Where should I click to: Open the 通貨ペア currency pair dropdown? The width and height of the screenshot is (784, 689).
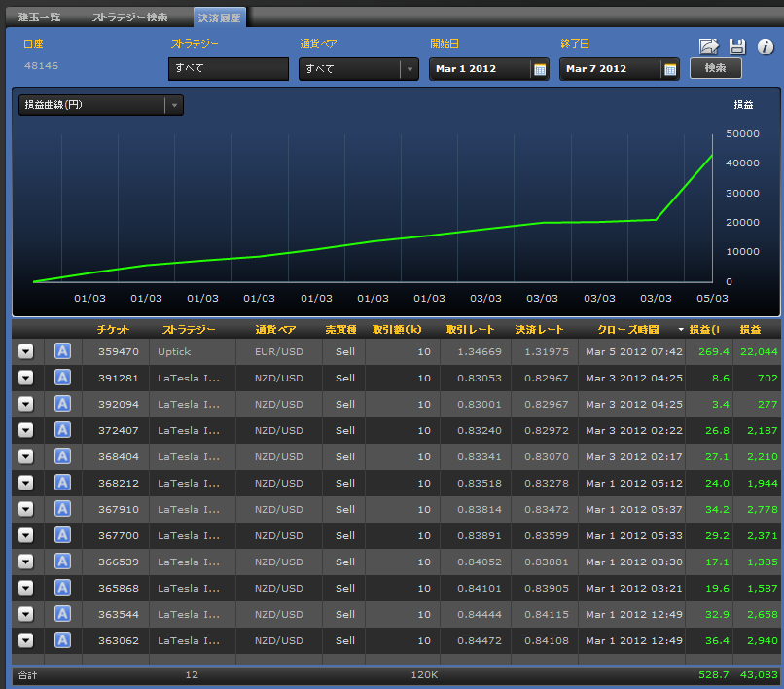[x=409, y=69]
